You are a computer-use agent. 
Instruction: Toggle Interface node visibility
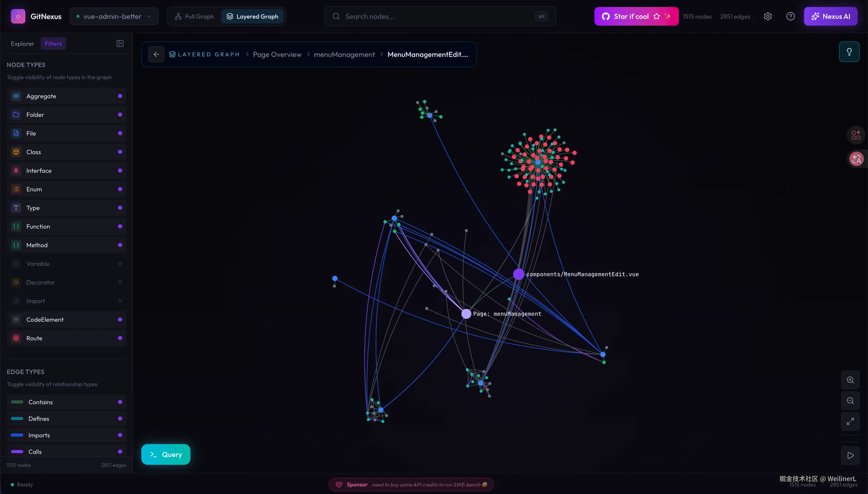tap(120, 171)
